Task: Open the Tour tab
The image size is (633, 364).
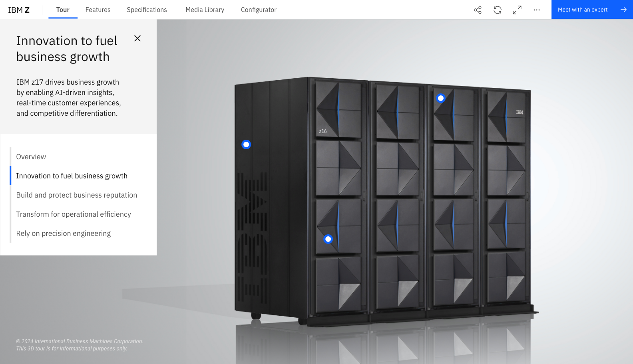Action: click(x=63, y=10)
